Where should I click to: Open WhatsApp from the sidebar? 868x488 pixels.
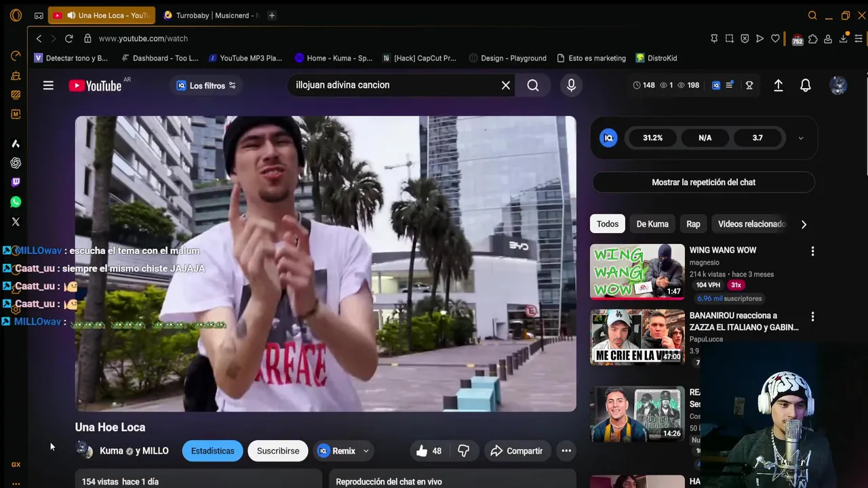click(x=16, y=202)
